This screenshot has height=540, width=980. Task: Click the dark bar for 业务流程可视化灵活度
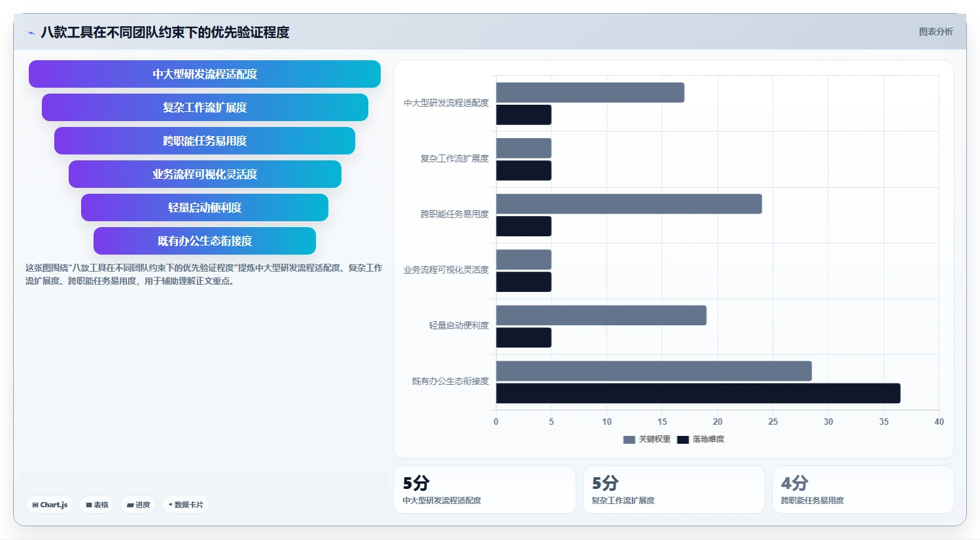click(524, 281)
